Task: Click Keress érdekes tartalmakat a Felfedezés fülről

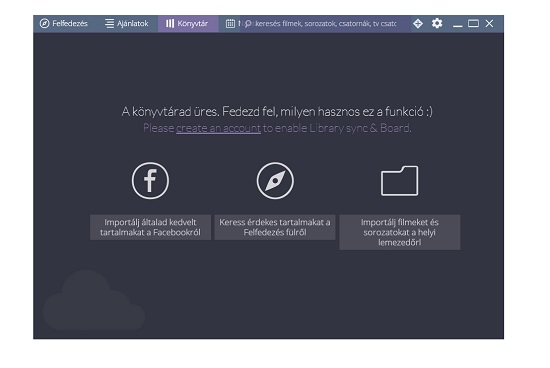Action: pyautogui.click(x=275, y=227)
